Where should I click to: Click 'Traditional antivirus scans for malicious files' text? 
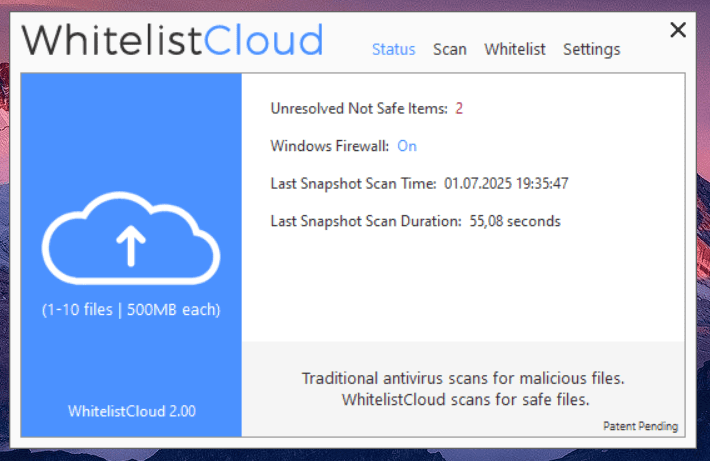(x=463, y=379)
